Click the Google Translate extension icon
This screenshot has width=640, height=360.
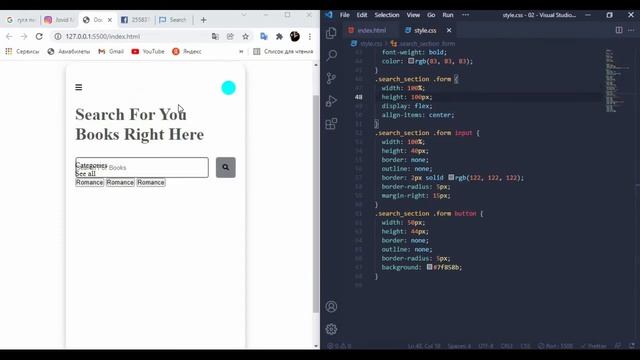coord(264,36)
